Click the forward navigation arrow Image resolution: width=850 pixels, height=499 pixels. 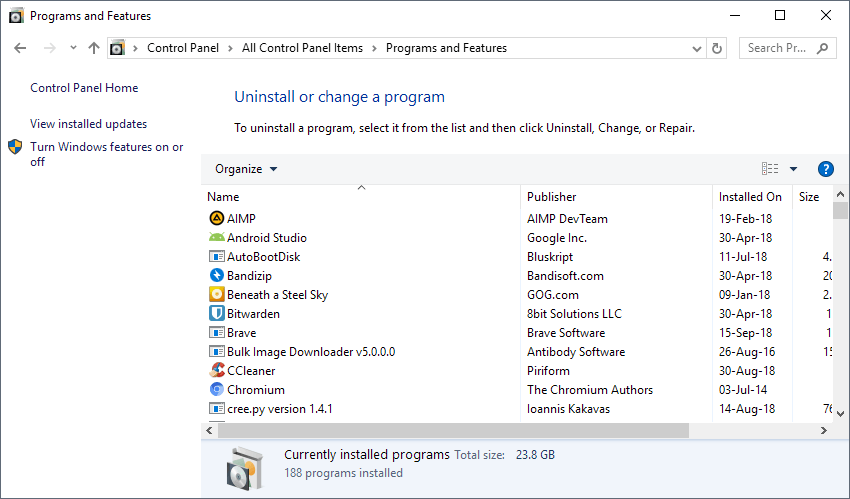pos(49,48)
